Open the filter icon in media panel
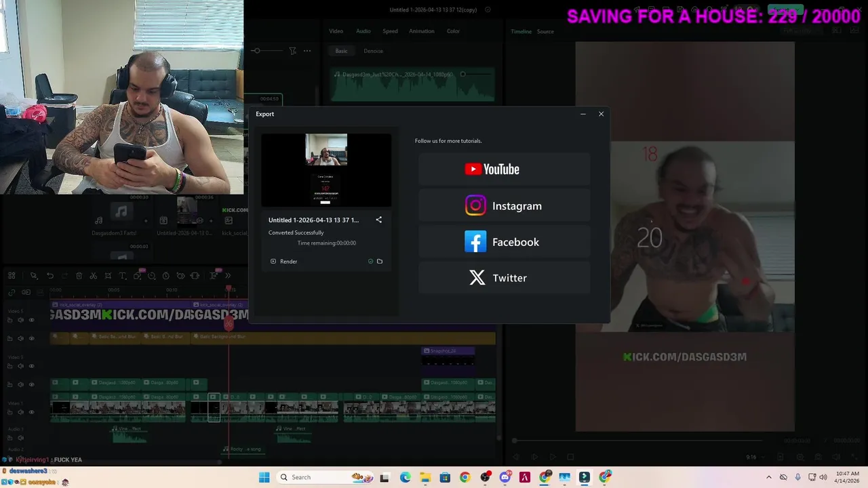868x488 pixels. (292, 51)
